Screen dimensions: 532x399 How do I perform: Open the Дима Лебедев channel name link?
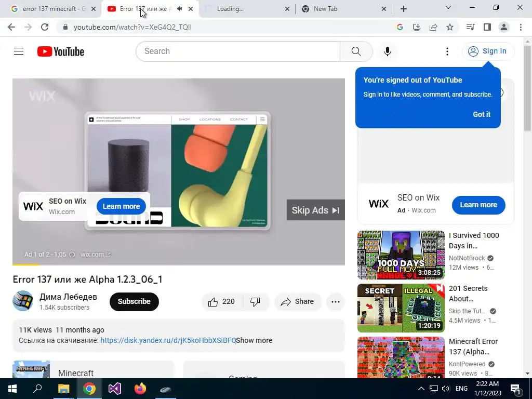coord(68,297)
